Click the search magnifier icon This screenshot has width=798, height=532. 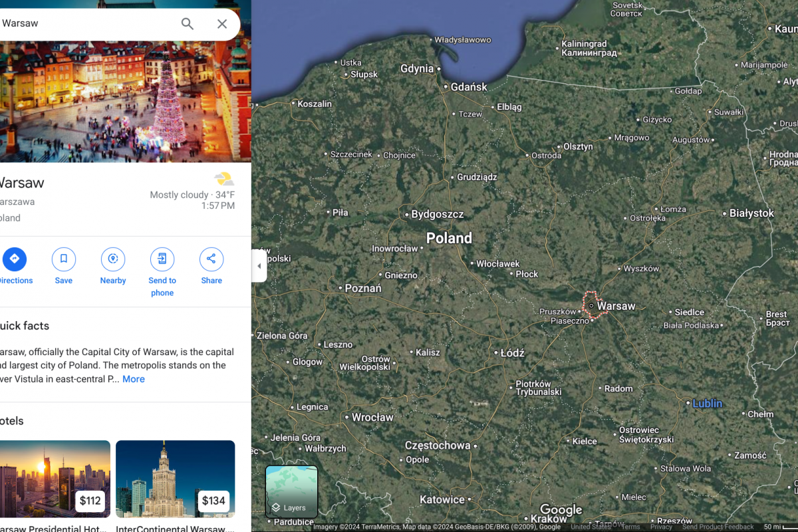pos(188,24)
